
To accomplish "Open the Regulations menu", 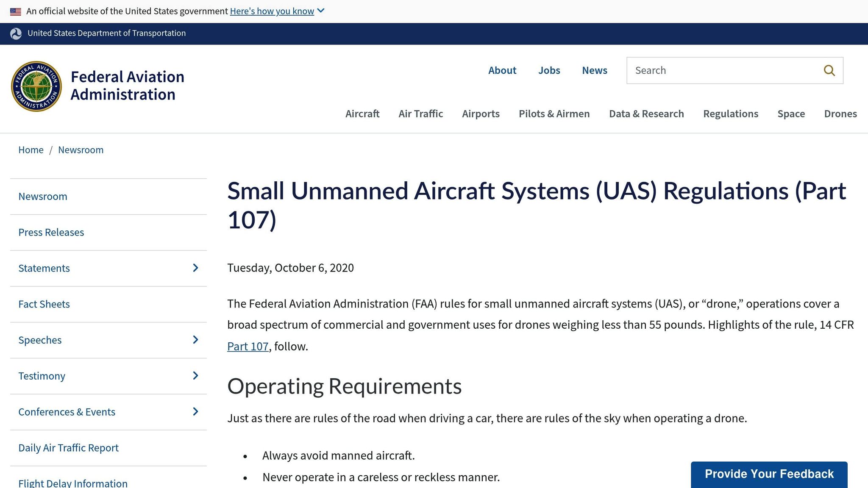I will [731, 114].
